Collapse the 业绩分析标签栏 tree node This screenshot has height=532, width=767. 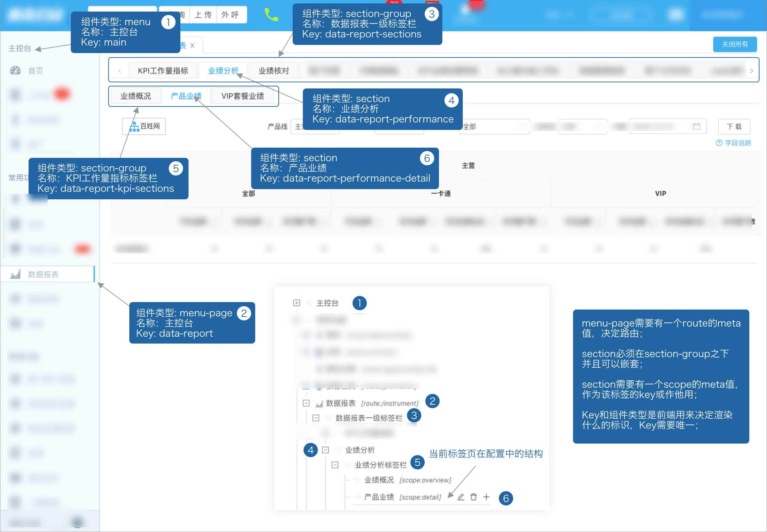335,465
